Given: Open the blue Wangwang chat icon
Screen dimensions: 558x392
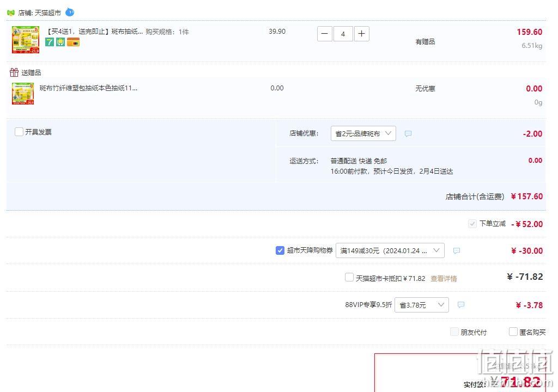Looking at the screenshot, I should click(70, 13).
